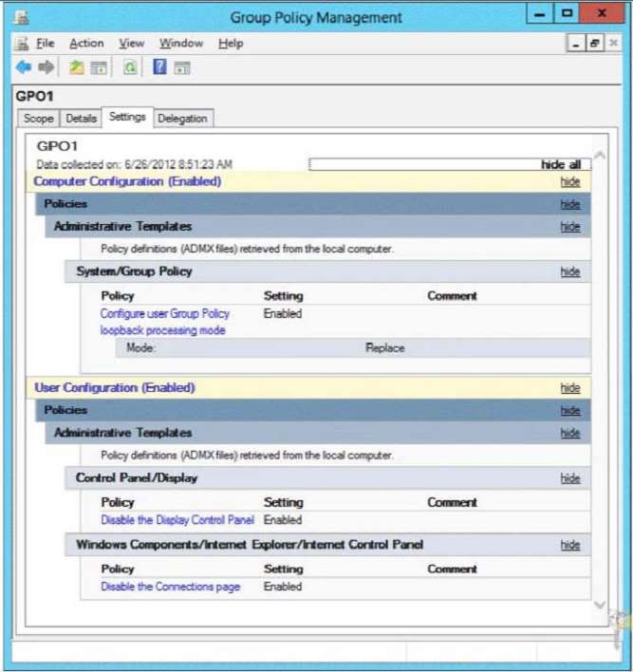The image size is (633, 672).
Task: Click Enabled setting for Display Control Panel
Action: 283,520
